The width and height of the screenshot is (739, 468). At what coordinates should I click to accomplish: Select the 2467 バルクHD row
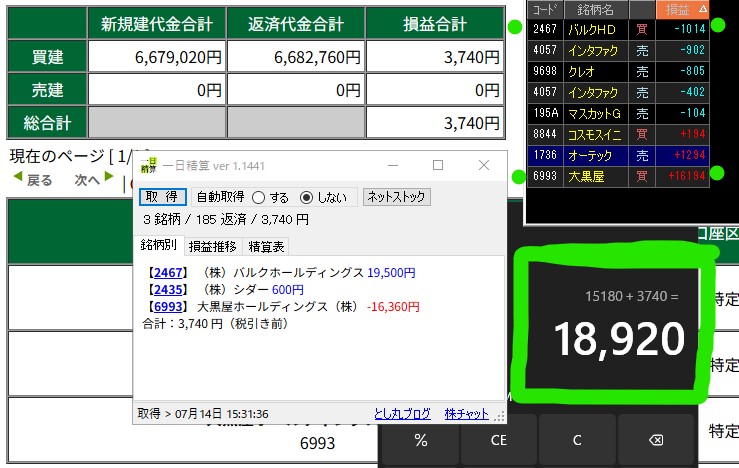(618, 29)
